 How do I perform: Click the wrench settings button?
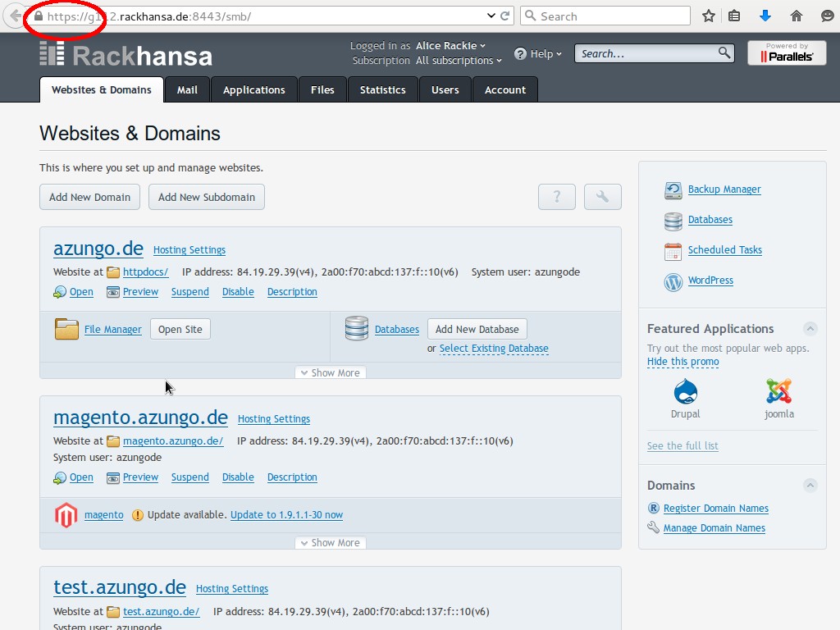[603, 197]
